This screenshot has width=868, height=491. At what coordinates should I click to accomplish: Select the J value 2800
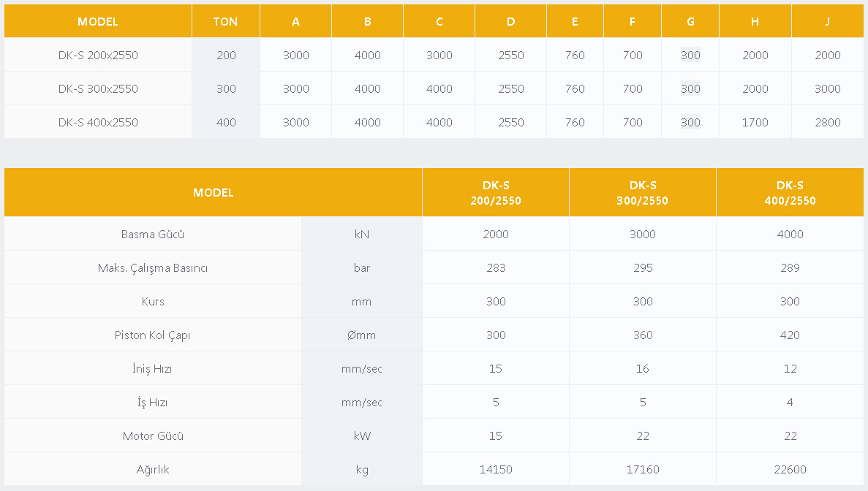click(x=828, y=123)
